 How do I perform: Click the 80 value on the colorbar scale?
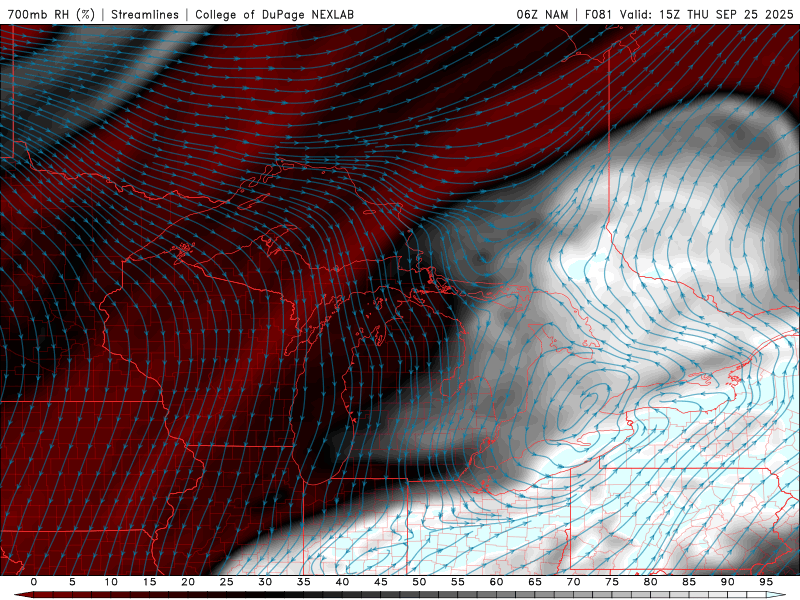pyautogui.click(x=650, y=582)
